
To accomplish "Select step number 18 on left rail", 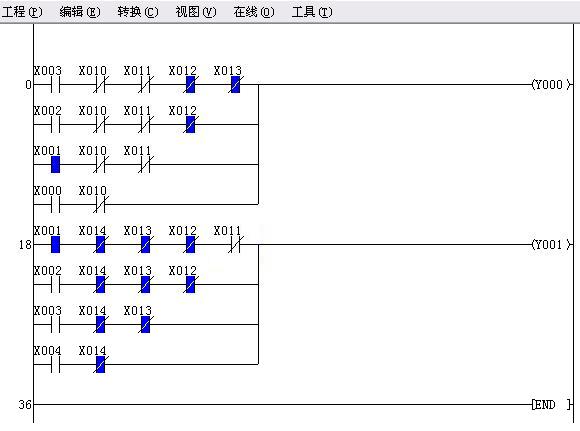I will (x=25, y=245).
